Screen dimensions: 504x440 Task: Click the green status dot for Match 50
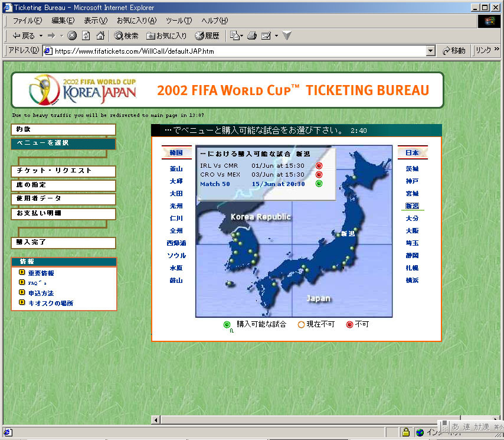319,184
